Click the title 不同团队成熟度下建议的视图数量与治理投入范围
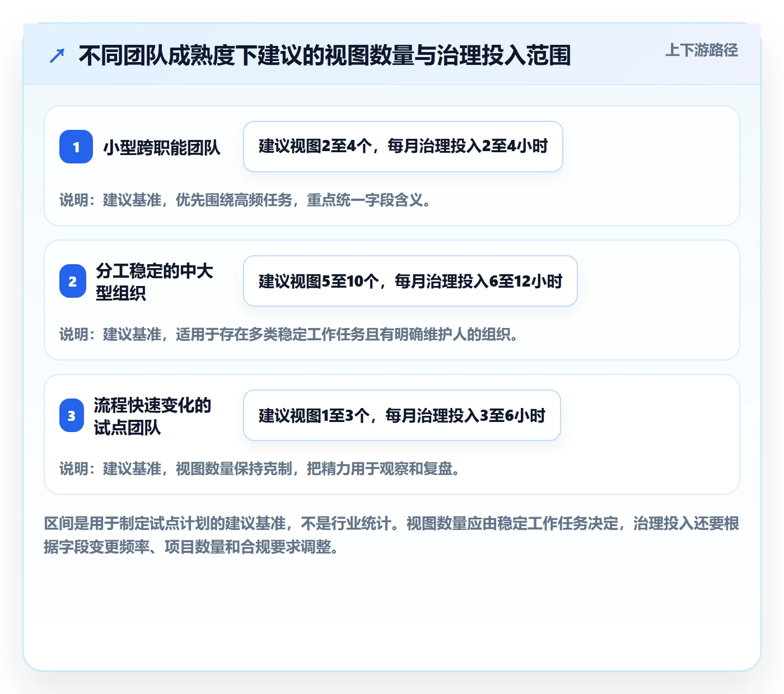Screen dimensions: 784x694 pyautogui.click(x=325, y=55)
